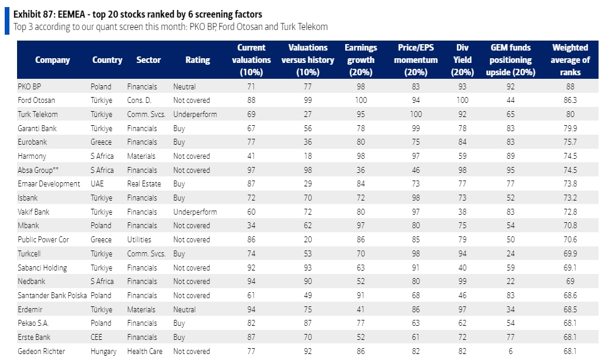Image resolution: width=615 pixels, height=364 pixels.
Task: Select Weighted average of ranks header
Action: tap(570, 60)
